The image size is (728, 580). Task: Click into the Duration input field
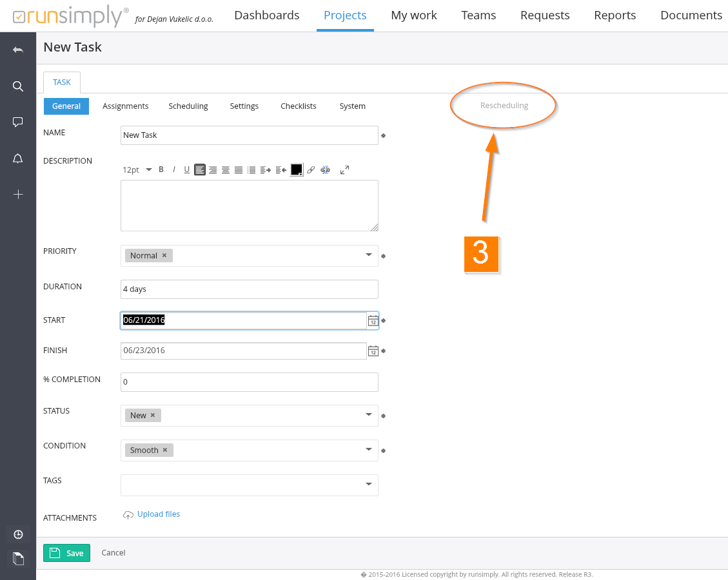tap(249, 289)
